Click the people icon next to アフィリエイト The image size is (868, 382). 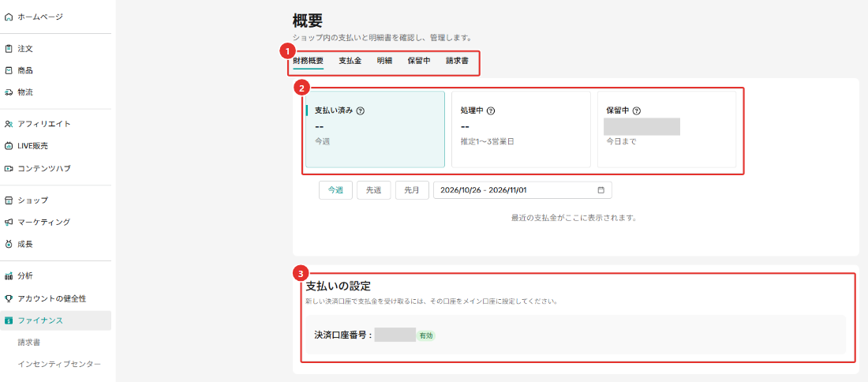tap(9, 124)
